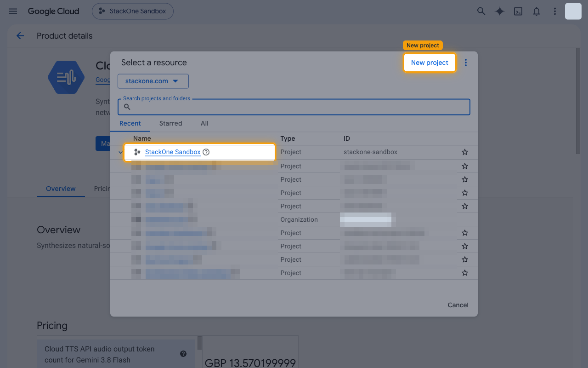588x368 pixels.
Task: Open the StackOne Sandbox project picker in header
Action: (133, 11)
